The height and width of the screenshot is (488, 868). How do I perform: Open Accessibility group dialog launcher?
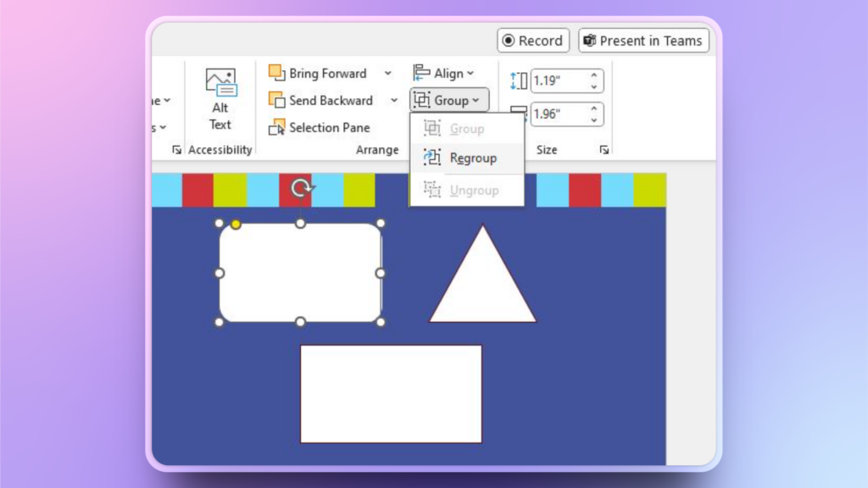176,150
